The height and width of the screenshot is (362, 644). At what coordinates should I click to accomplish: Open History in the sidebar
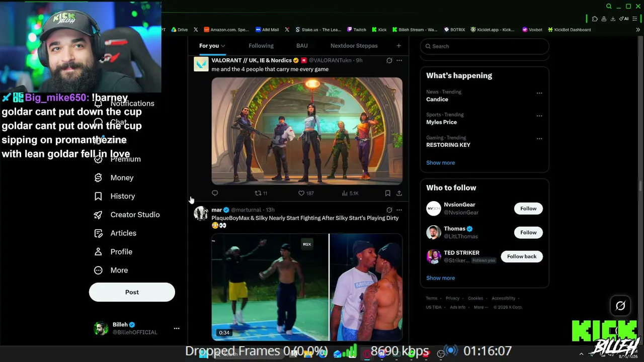tap(115, 196)
